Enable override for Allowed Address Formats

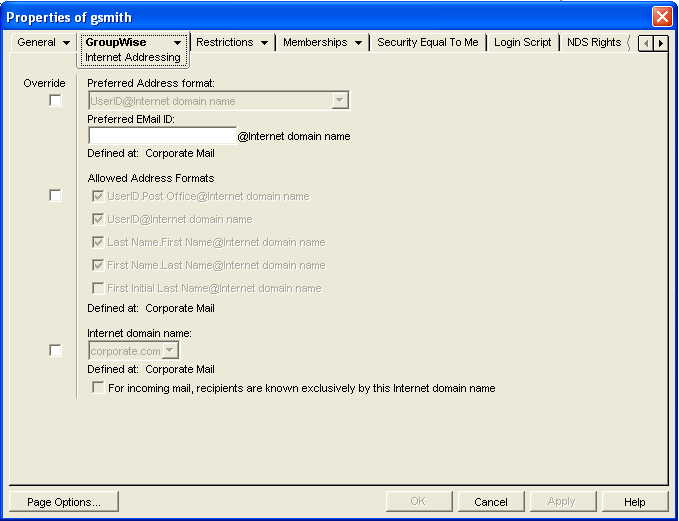coord(55,196)
